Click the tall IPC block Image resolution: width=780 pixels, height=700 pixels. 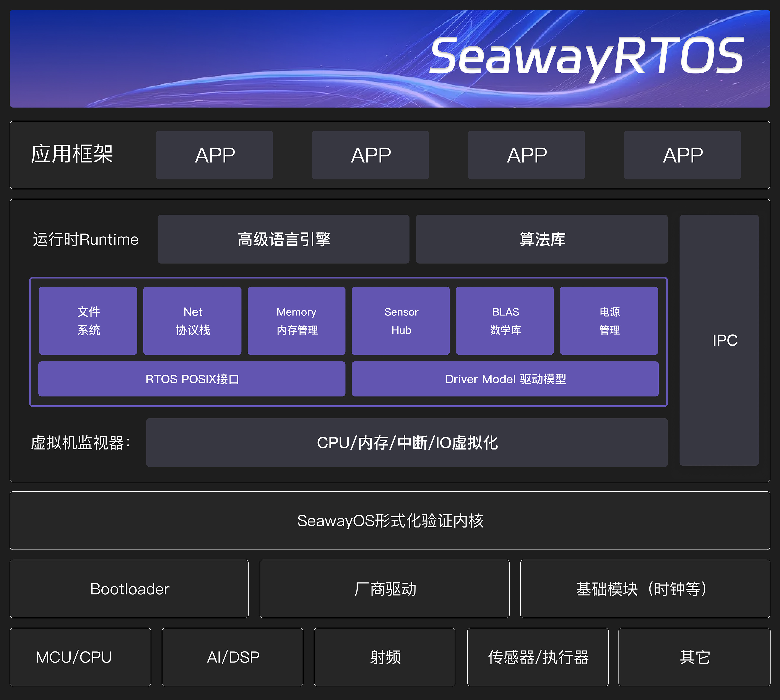[719, 340]
